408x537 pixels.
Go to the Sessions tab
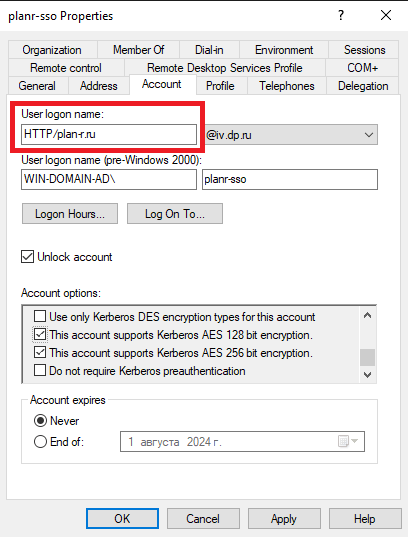click(364, 50)
